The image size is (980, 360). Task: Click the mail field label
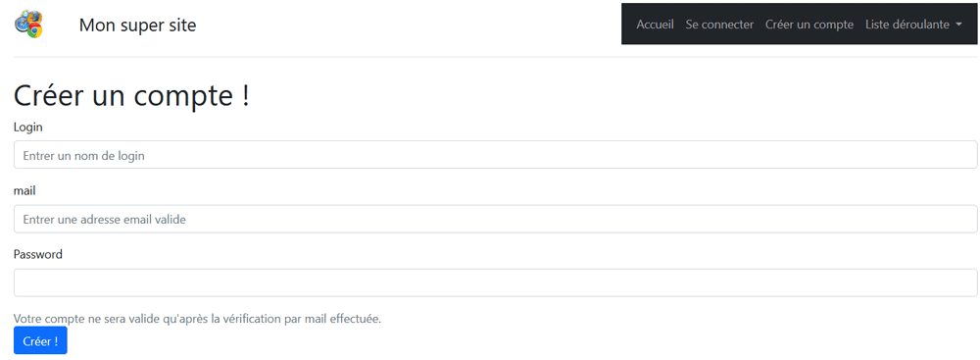pos(24,191)
